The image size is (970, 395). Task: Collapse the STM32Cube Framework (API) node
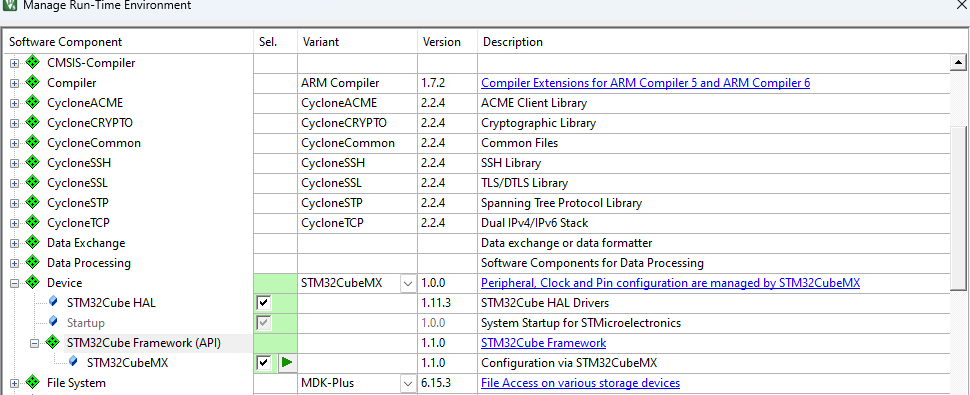tap(35, 343)
